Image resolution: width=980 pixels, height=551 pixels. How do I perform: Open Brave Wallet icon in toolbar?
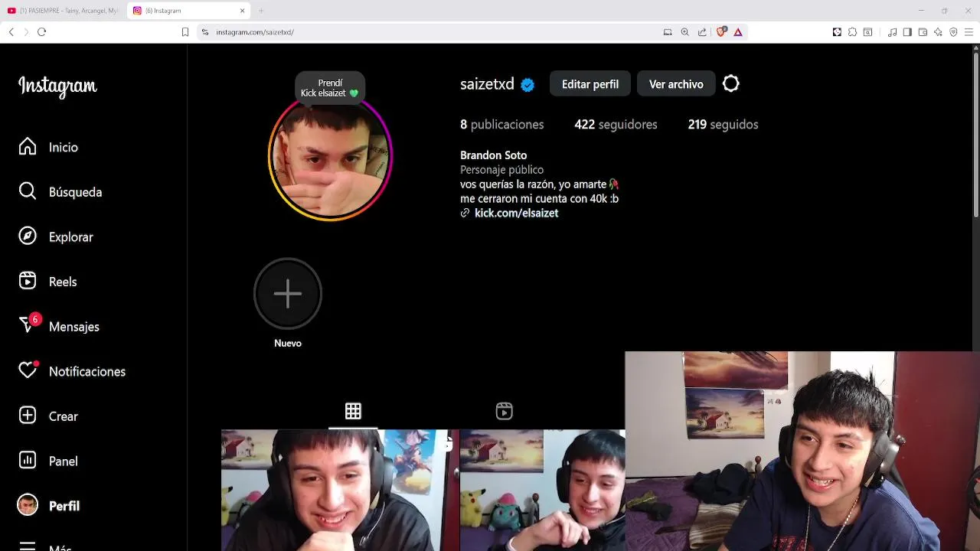click(x=923, y=32)
